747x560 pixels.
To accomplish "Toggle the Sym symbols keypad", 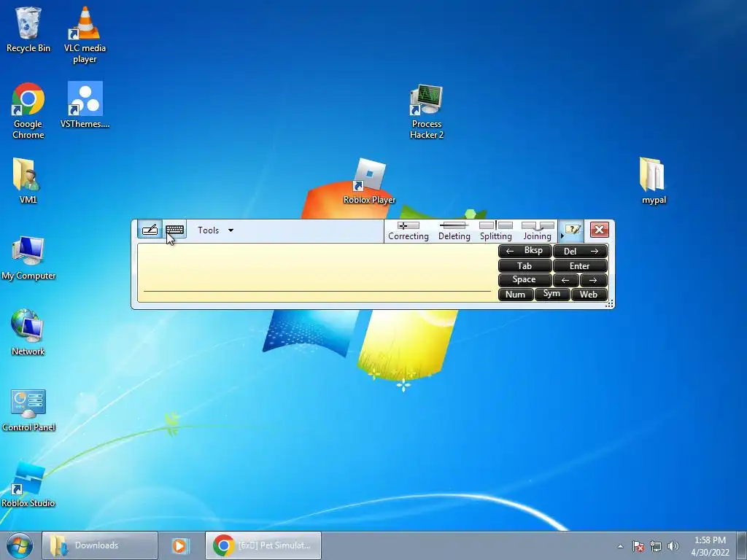I will point(552,295).
